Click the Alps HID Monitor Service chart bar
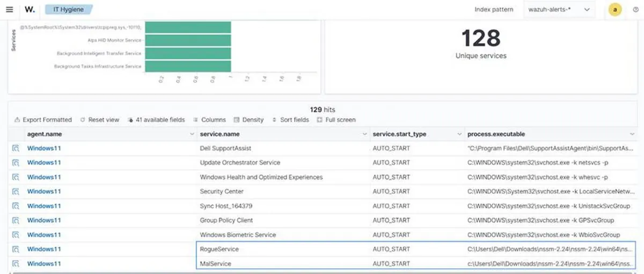The height and width of the screenshot is (274, 644). (x=188, y=40)
